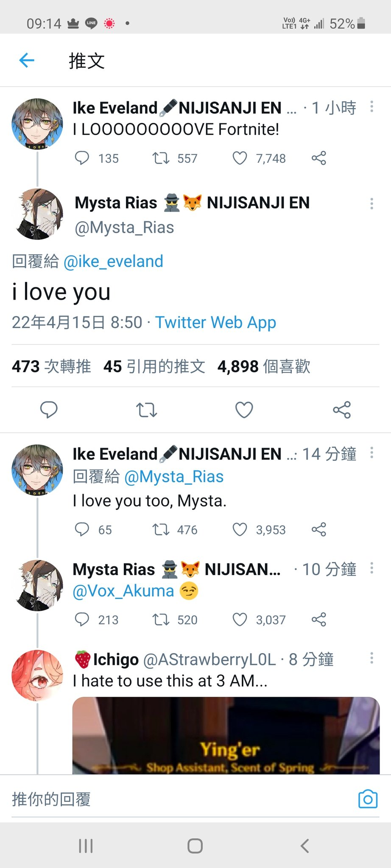Open reply icon on the Fortnite tweet
Screen dimensions: 391x868
point(82,158)
